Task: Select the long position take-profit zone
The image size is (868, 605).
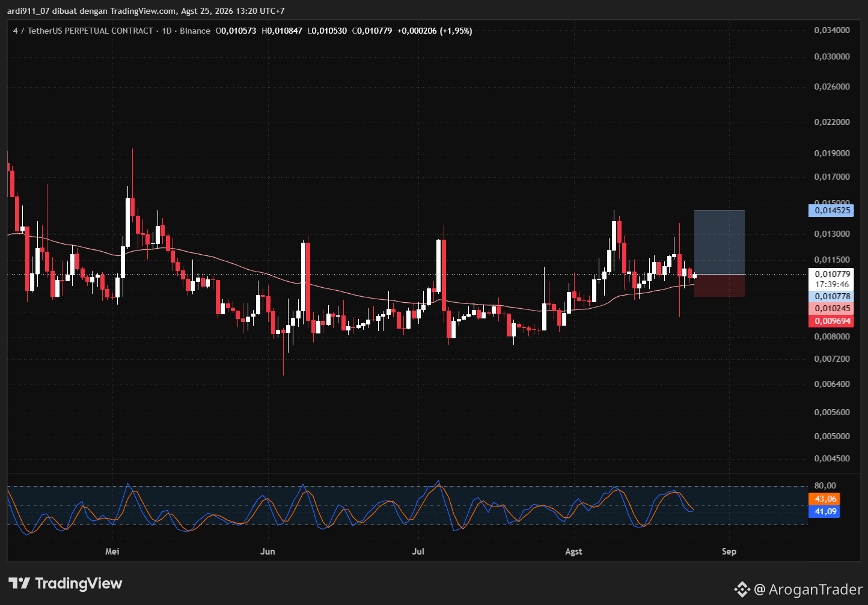Action: 720,242
